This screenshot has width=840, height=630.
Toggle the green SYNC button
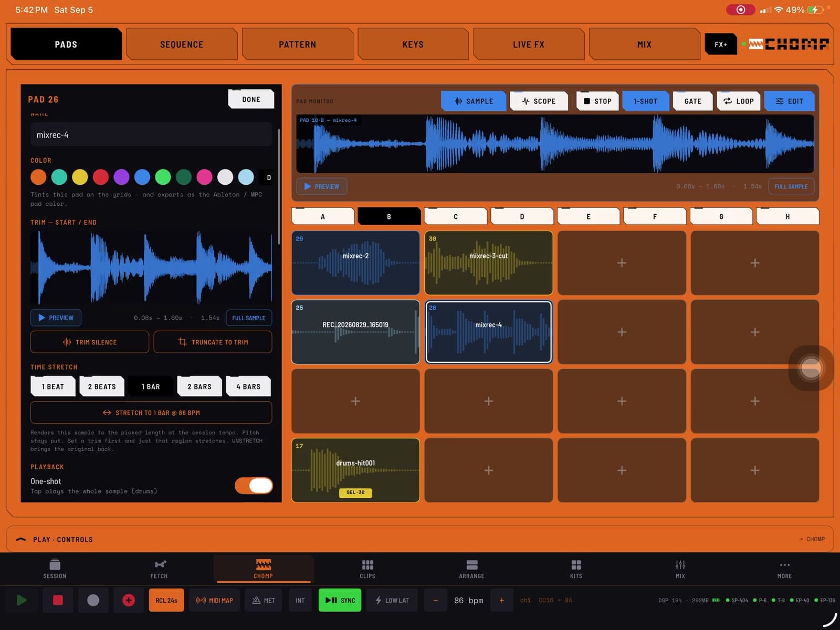pyautogui.click(x=340, y=600)
